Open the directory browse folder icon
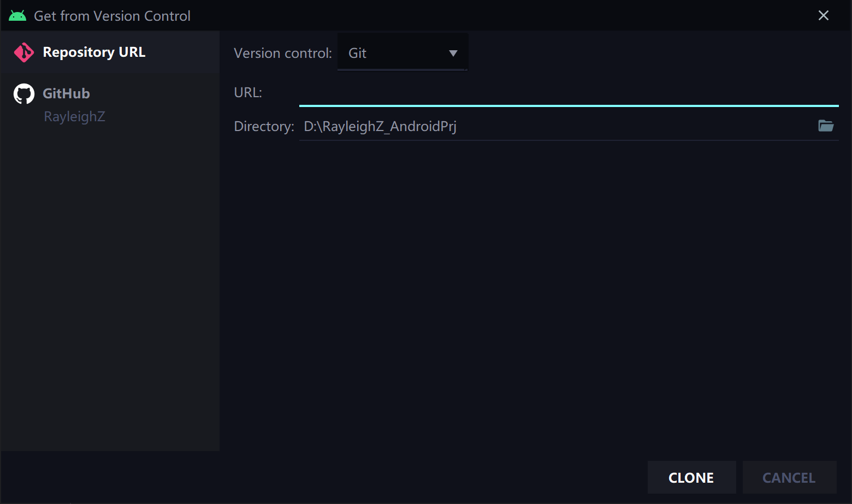The image size is (852, 504). [x=826, y=126]
